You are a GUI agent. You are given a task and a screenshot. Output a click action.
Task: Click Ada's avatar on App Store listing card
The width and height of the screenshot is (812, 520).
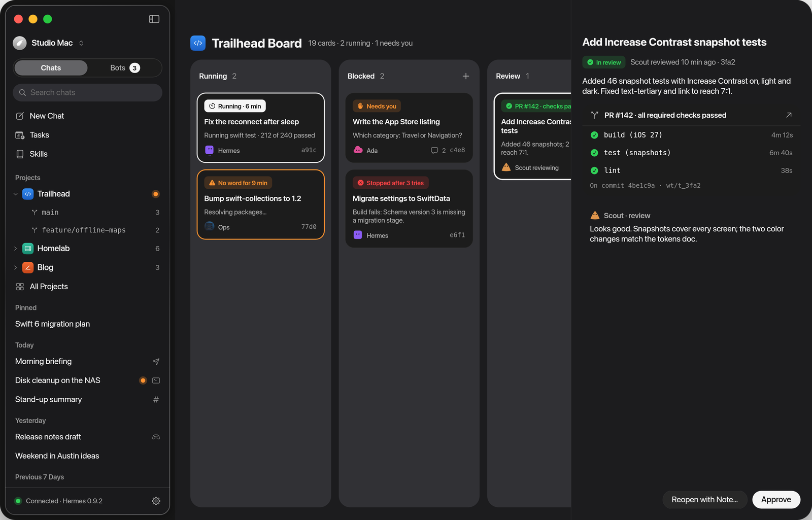(x=358, y=150)
